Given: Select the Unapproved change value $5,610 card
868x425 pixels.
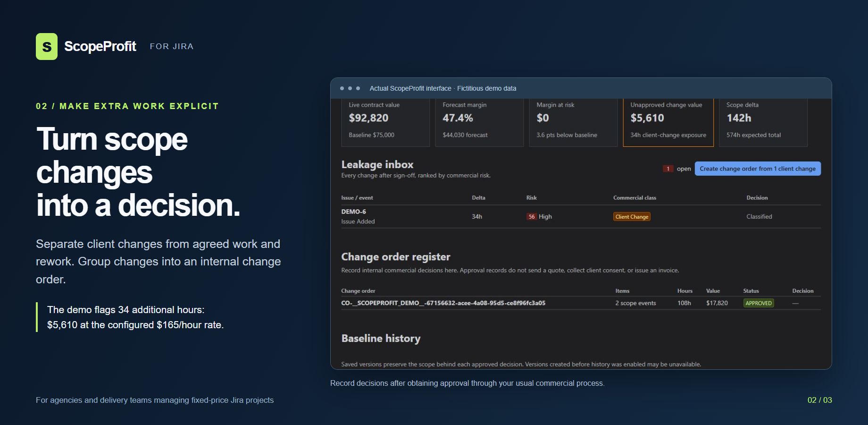Looking at the screenshot, I should [x=668, y=122].
